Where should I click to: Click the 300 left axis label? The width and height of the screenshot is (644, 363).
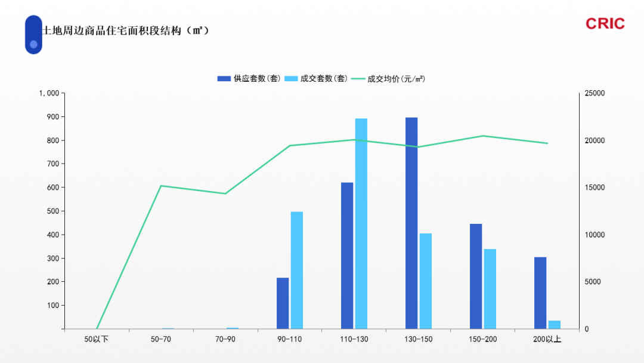[x=53, y=258]
